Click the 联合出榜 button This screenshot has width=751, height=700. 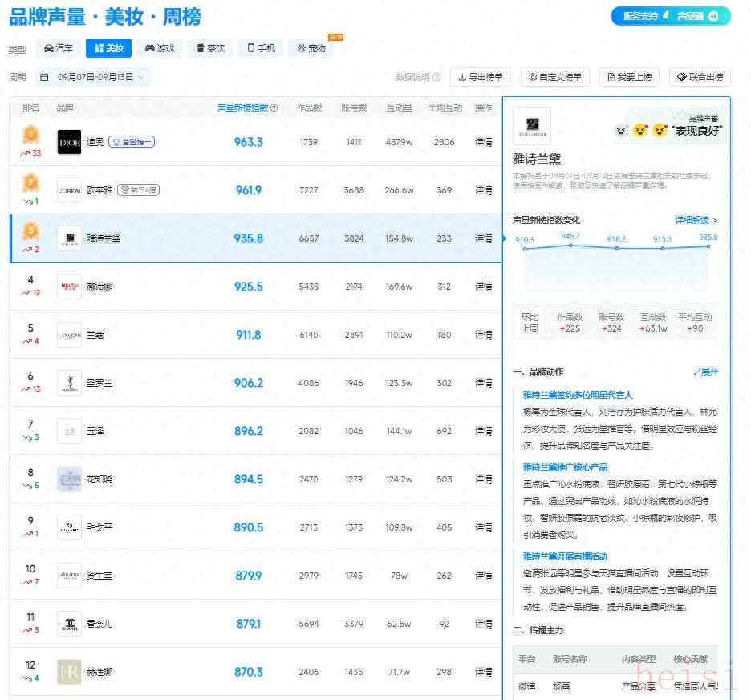point(700,77)
